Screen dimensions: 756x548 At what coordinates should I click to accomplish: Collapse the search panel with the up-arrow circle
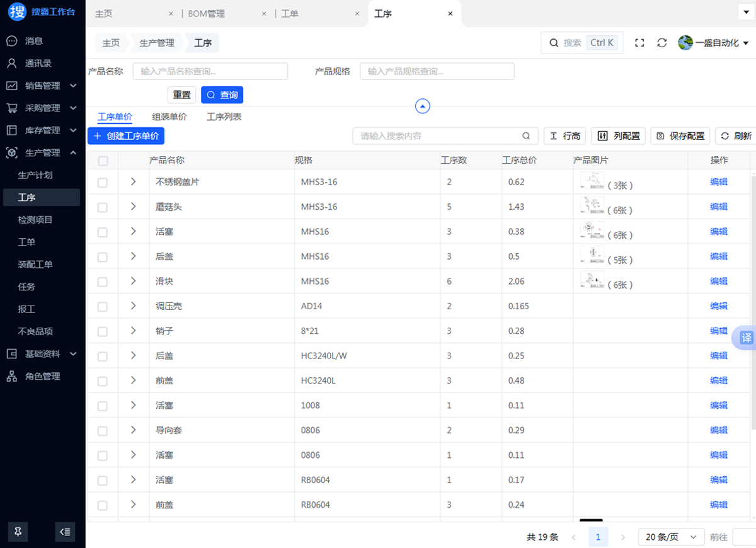(x=423, y=106)
